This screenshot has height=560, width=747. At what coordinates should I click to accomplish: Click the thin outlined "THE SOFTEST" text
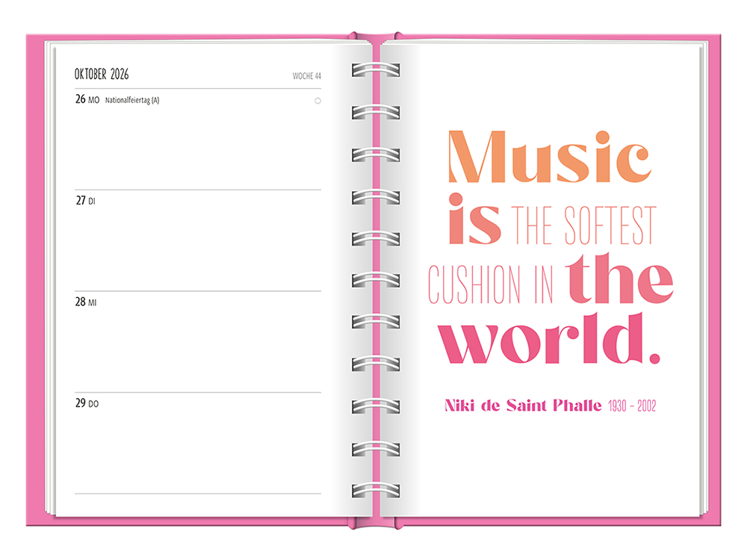585,225
